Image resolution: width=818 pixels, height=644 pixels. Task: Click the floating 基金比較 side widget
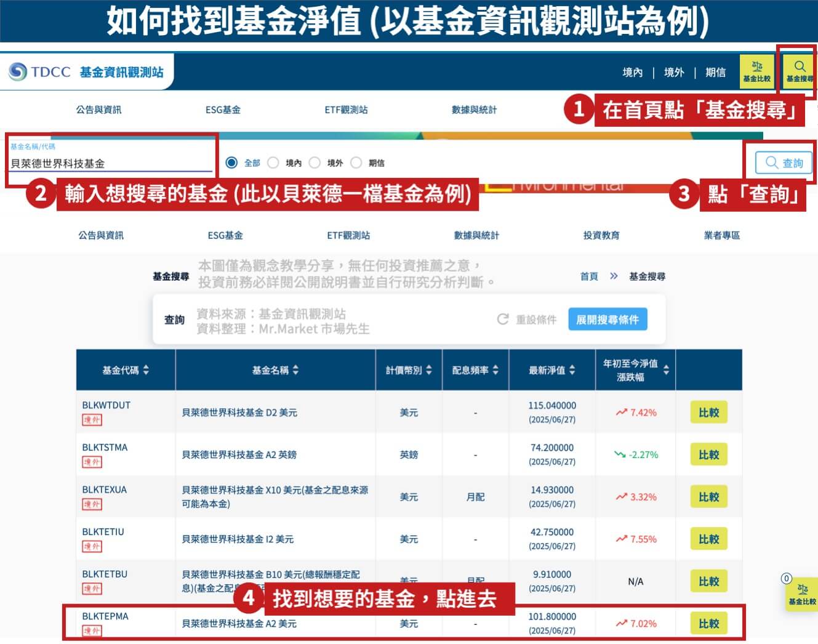click(x=801, y=594)
